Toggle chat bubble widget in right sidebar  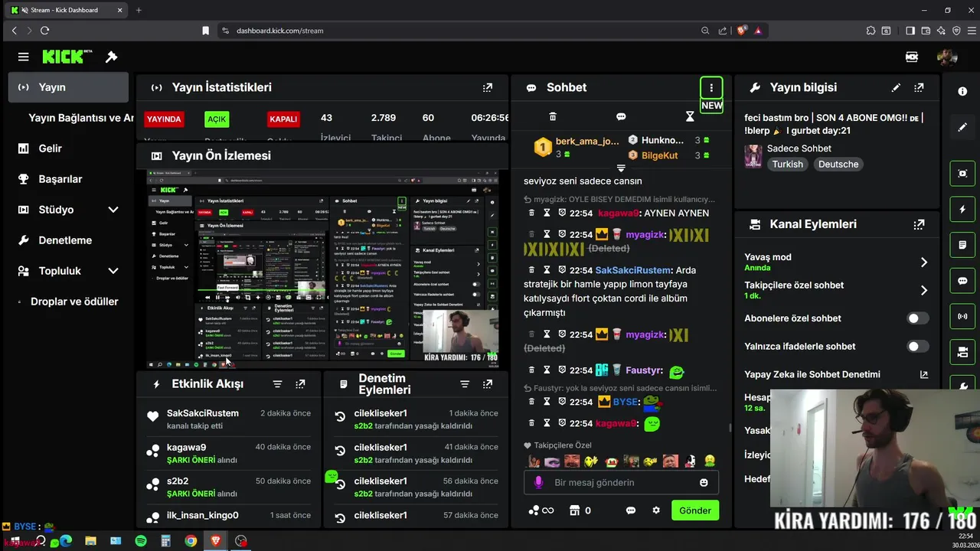(x=962, y=281)
